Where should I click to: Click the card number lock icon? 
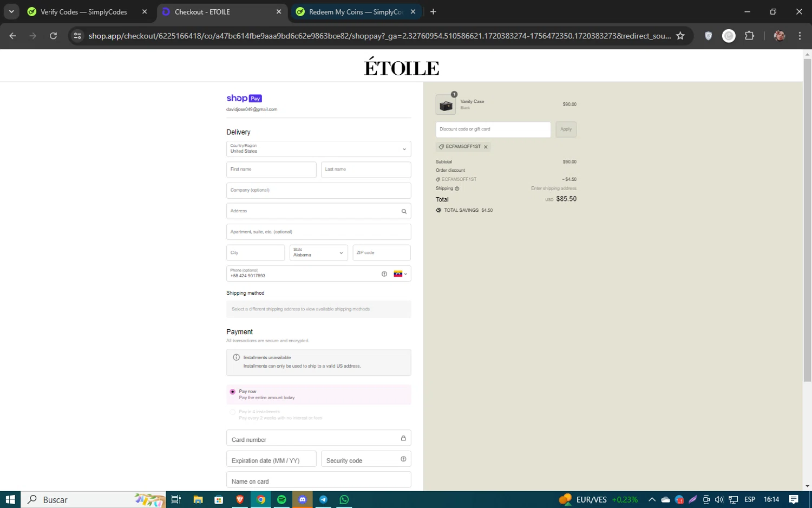pyautogui.click(x=403, y=438)
